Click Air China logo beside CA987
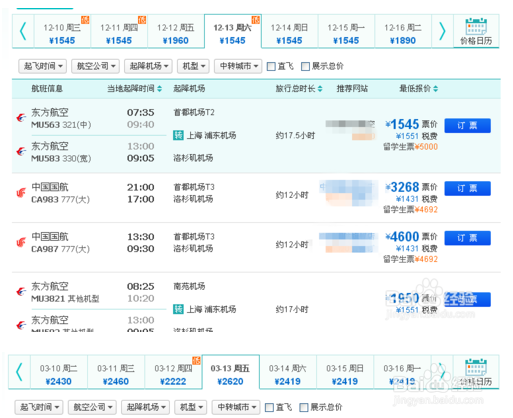The image size is (513, 418). tap(21, 242)
